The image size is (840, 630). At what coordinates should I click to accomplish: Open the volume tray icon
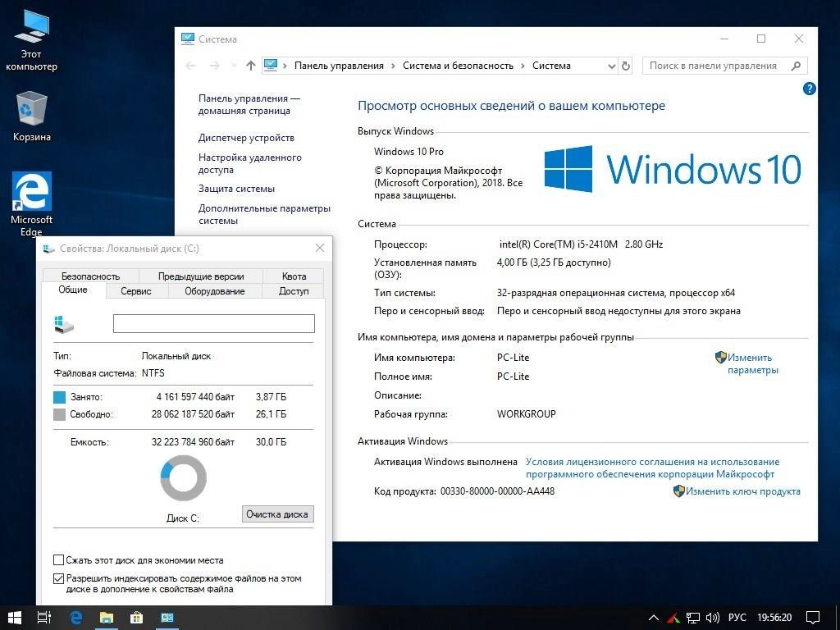(x=713, y=618)
